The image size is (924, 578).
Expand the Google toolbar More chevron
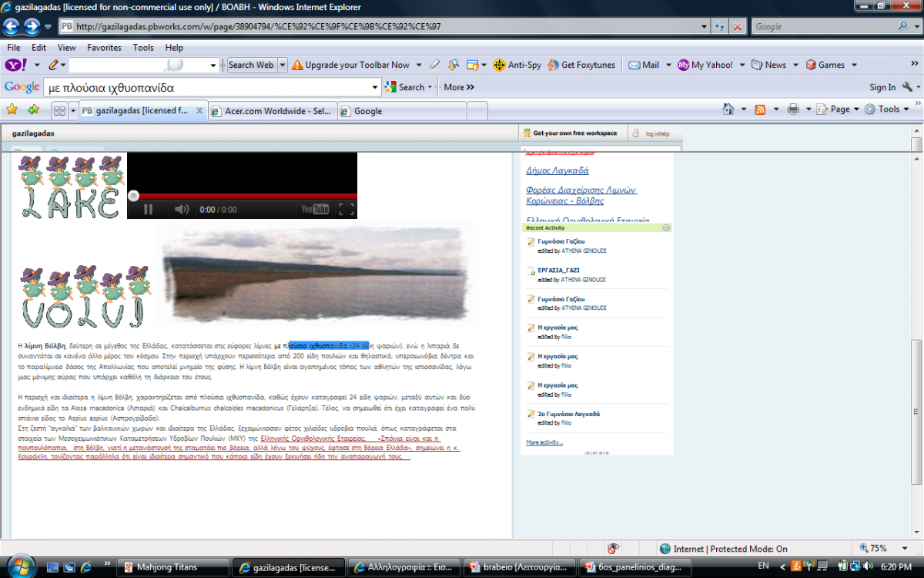[460, 87]
